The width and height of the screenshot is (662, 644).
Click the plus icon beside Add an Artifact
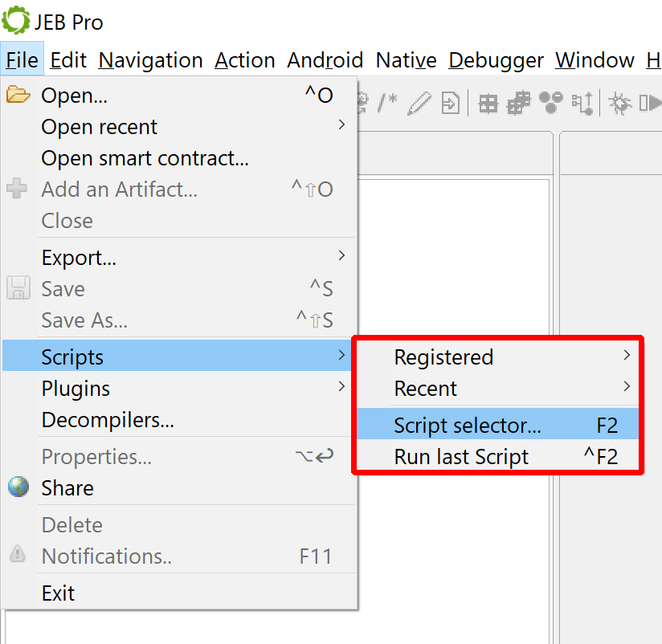point(18,188)
